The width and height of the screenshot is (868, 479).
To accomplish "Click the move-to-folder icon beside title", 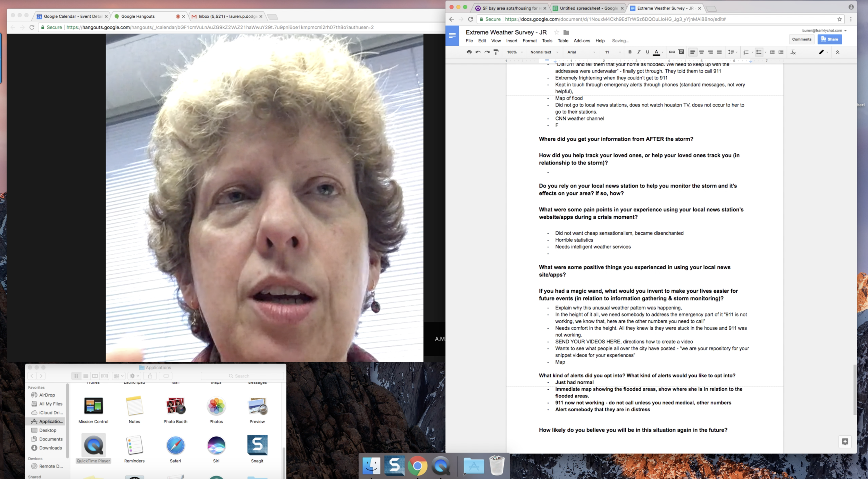I will pos(566,32).
